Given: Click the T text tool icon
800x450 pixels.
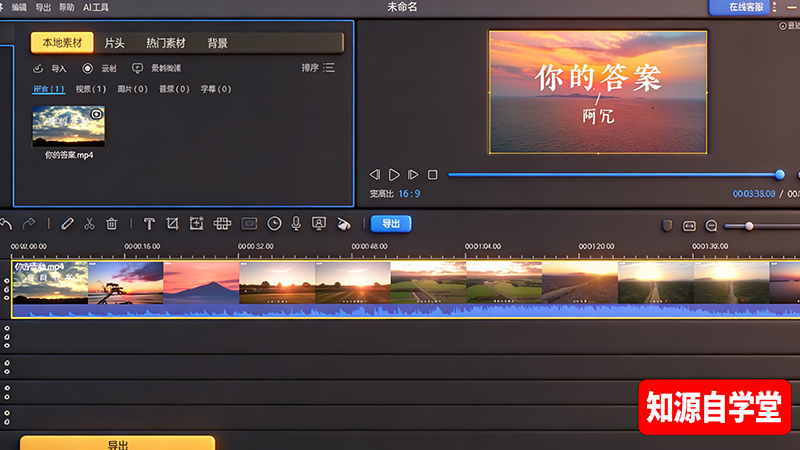Looking at the screenshot, I should [x=149, y=223].
